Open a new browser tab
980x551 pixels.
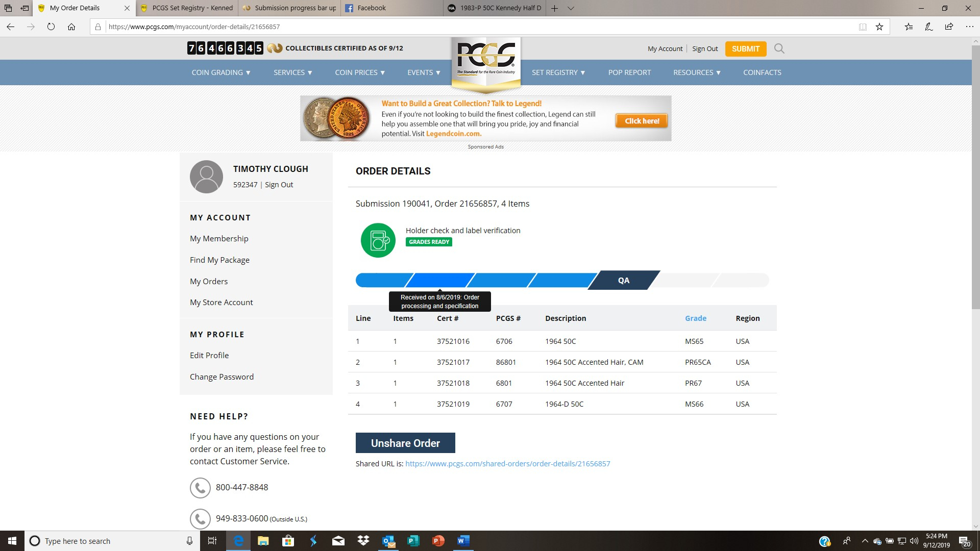pos(555,8)
